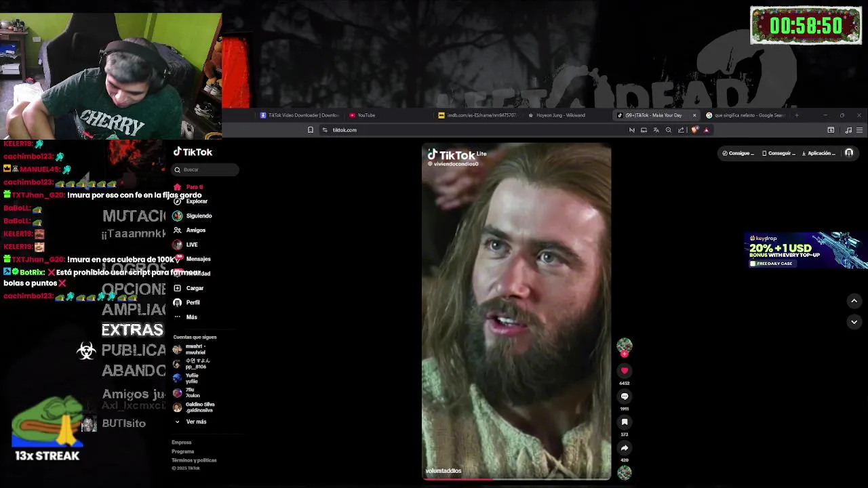
Task: Open followed account 7culon
Action: click(186, 392)
